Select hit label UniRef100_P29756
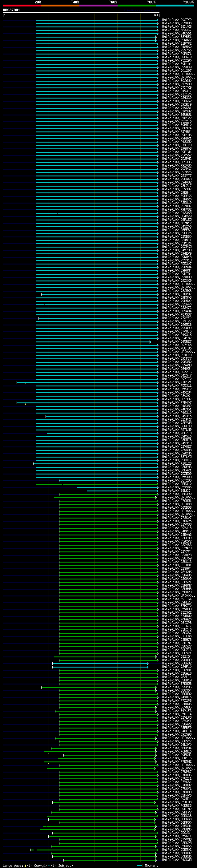 click(x=176, y=50)
